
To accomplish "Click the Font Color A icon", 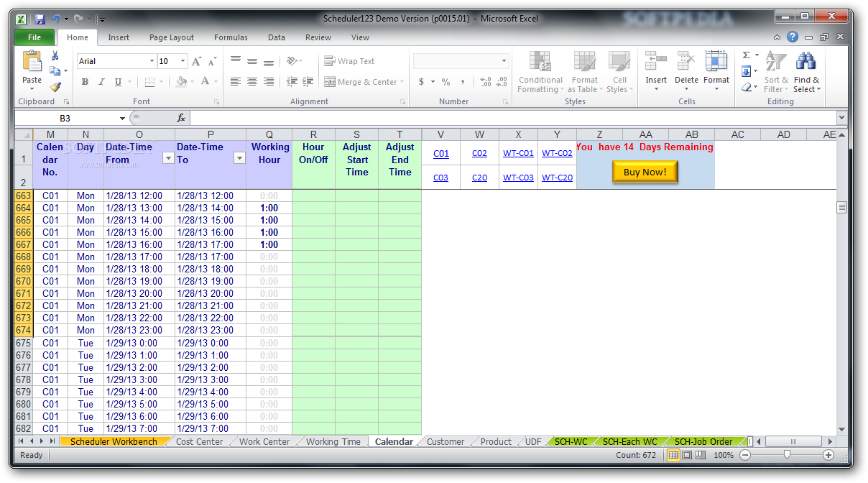I will (x=206, y=82).
